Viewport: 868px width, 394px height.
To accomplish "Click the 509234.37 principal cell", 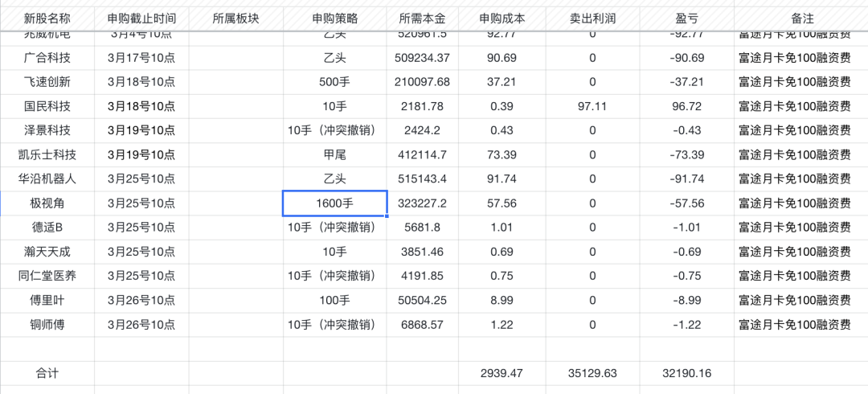I will (423, 58).
